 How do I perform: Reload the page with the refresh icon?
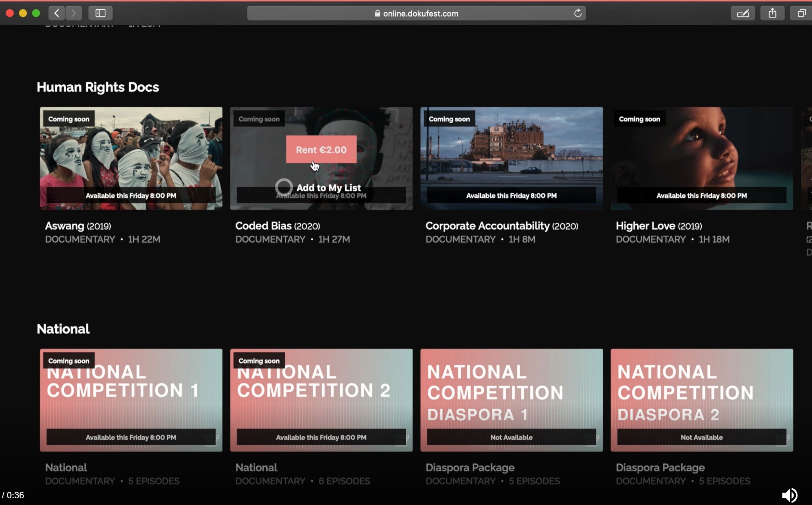pyautogui.click(x=578, y=13)
